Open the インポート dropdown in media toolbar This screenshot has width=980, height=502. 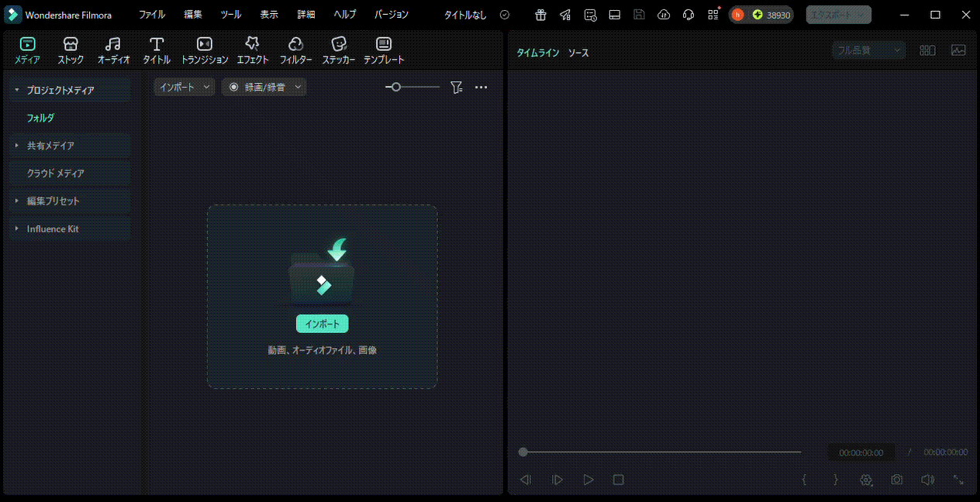pos(184,88)
